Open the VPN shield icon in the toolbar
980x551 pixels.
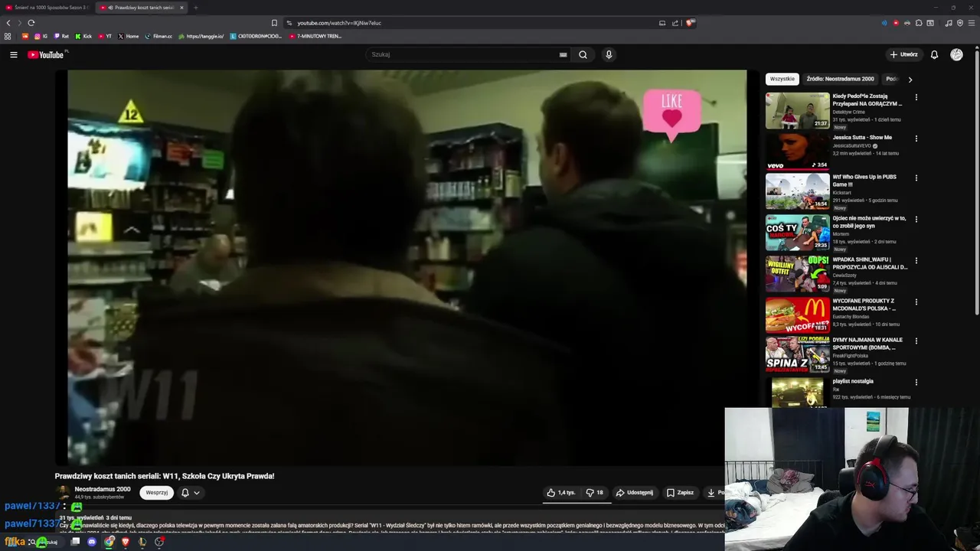[x=960, y=23]
